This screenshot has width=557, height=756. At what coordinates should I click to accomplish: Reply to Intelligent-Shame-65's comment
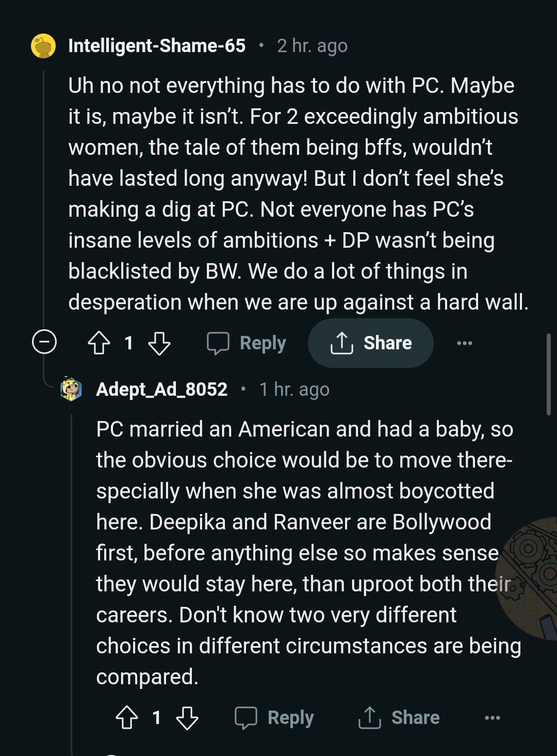tap(247, 343)
